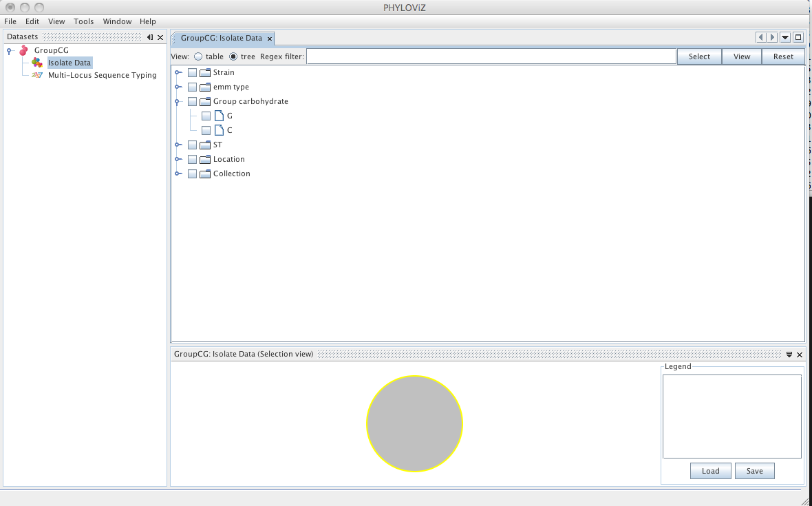Select the GroupCG dataset label

pyautogui.click(x=52, y=50)
